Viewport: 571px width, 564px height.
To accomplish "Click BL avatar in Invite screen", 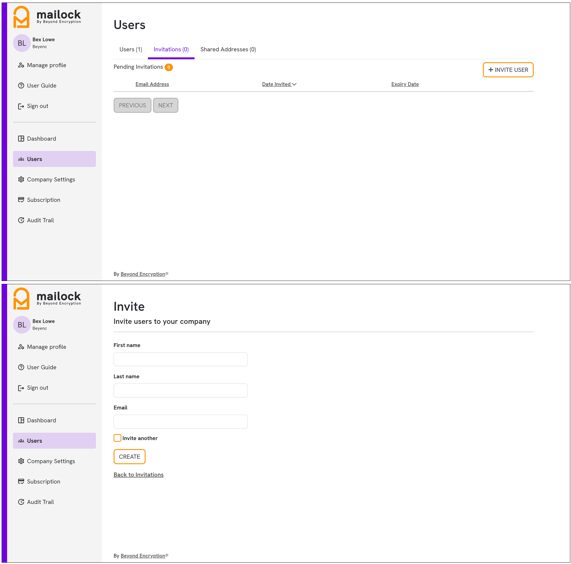I will 22,325.
